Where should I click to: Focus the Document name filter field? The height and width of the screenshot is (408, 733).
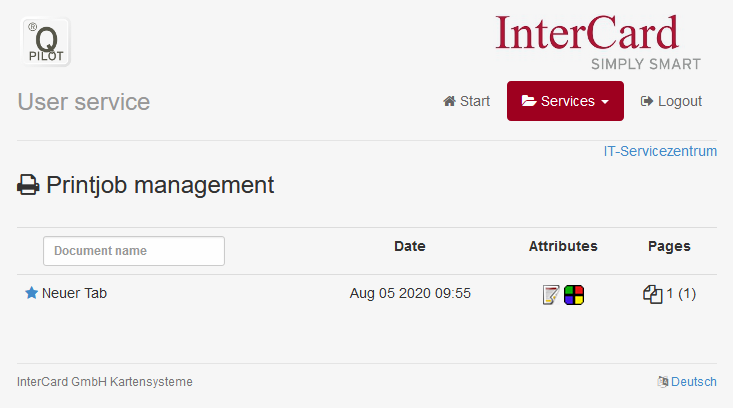coord(134,251)
